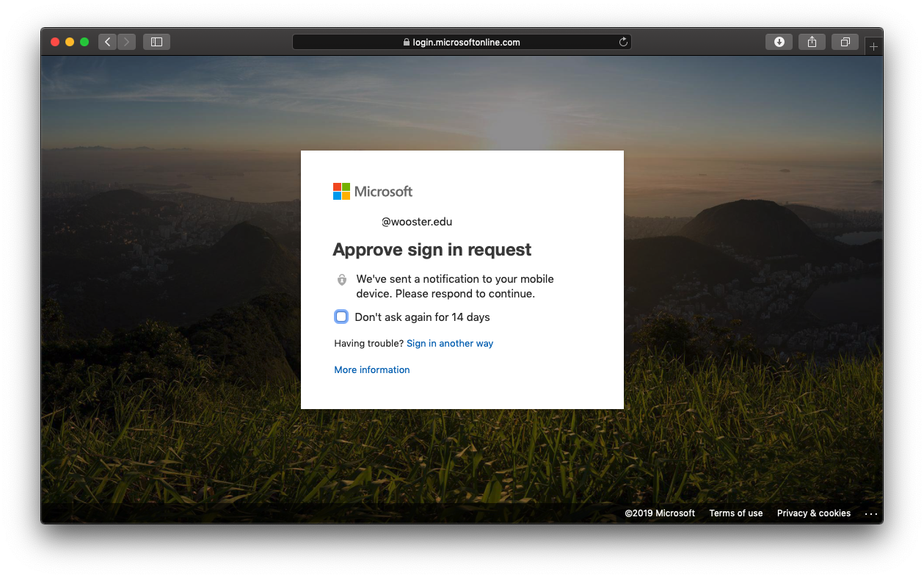Click the forward navigation chevron
The image size is (924, 578).
pyautogui.click(x=126, y=42)
